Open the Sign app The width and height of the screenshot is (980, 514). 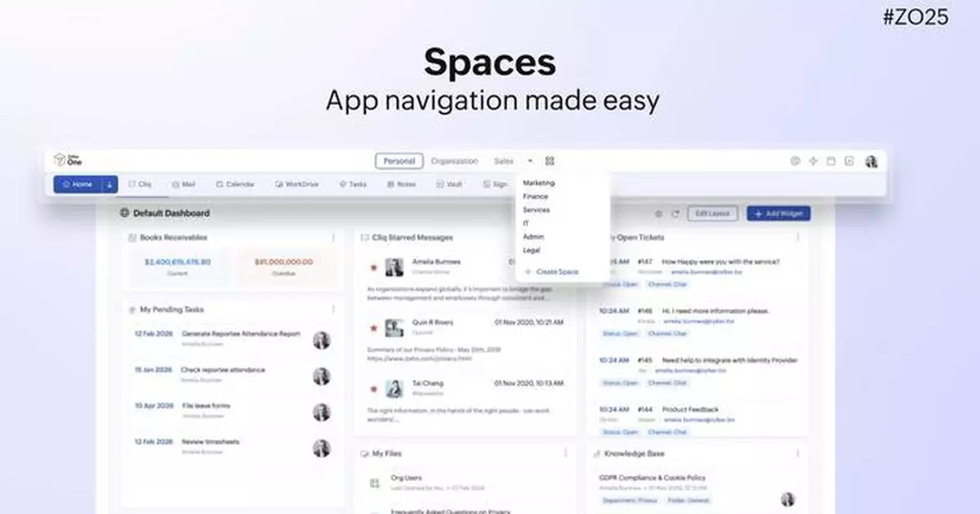point(495,184)
